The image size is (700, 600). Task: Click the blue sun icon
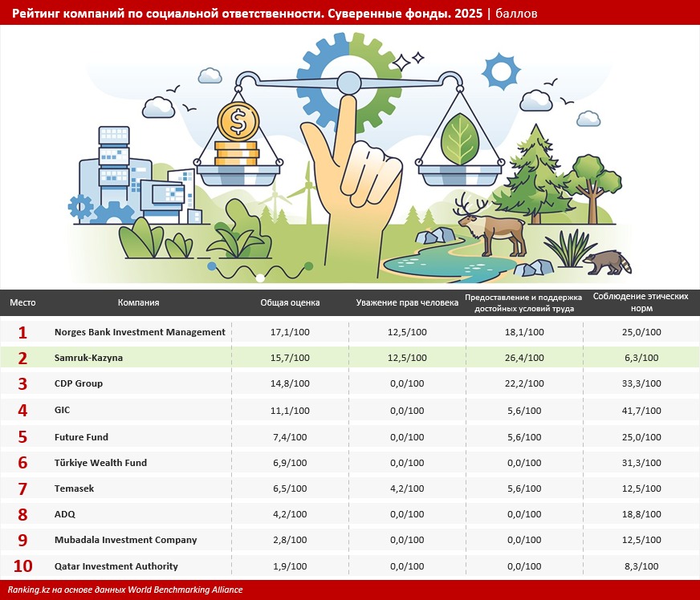(501, 71)
